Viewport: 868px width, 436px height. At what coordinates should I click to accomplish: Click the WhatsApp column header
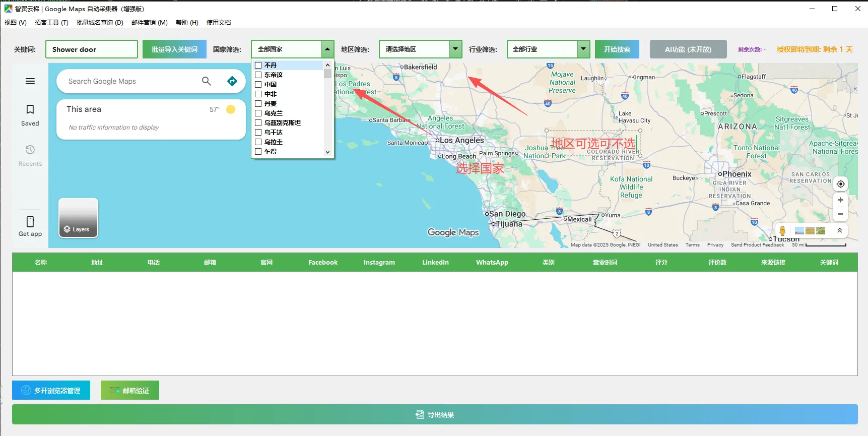(492, 263)
